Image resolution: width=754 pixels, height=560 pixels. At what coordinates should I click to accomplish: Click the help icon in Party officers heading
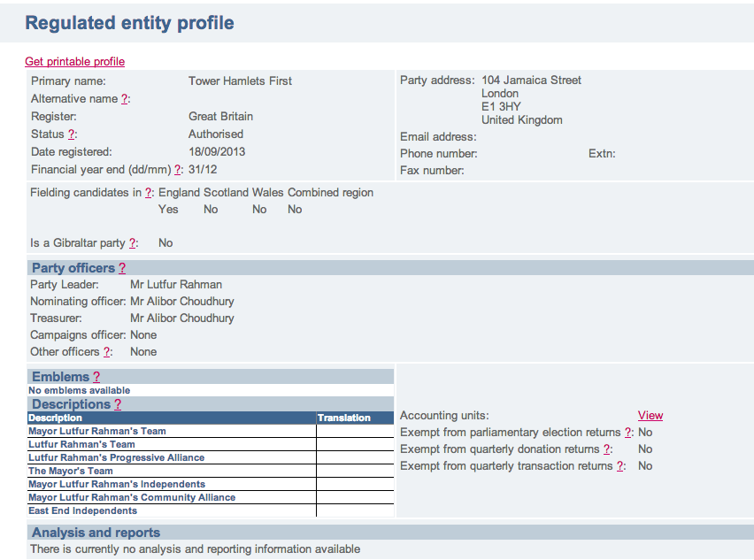(x=122, y=268)
